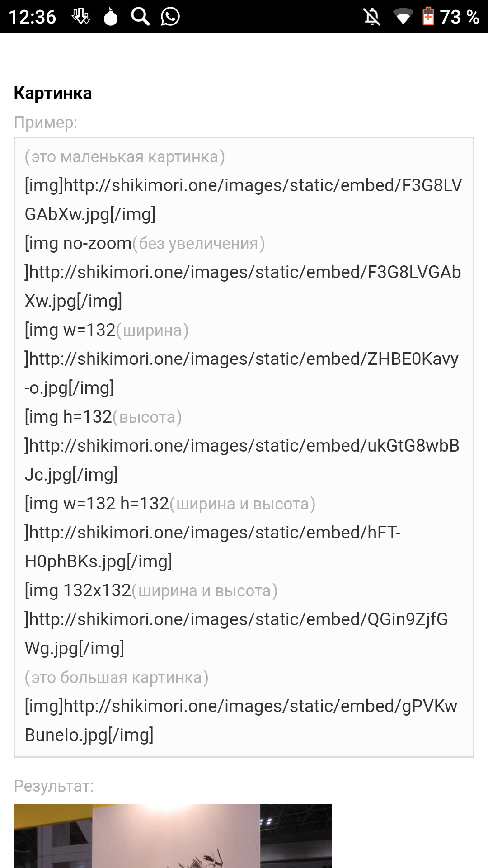Tap the Пример: label

pyautogui.click(x=46, y=123)
